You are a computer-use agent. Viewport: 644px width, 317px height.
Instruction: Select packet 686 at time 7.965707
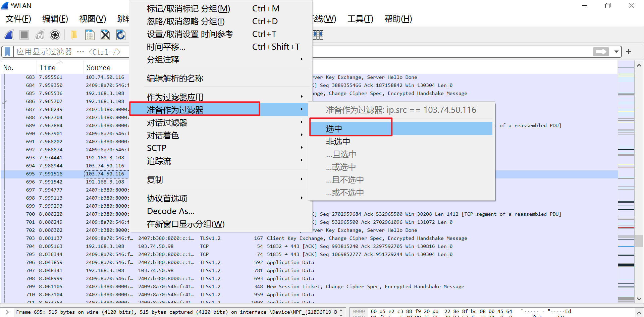point(65,101)
